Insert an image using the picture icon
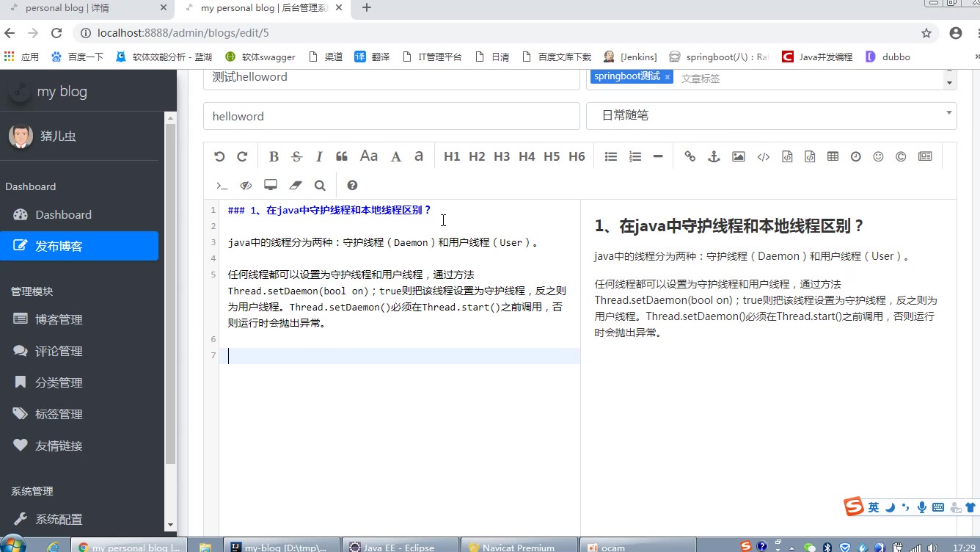 [x=739, y=156]
